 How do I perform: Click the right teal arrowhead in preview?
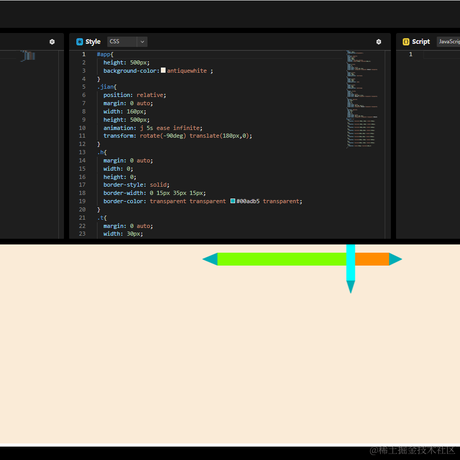(x=395, y=259)
